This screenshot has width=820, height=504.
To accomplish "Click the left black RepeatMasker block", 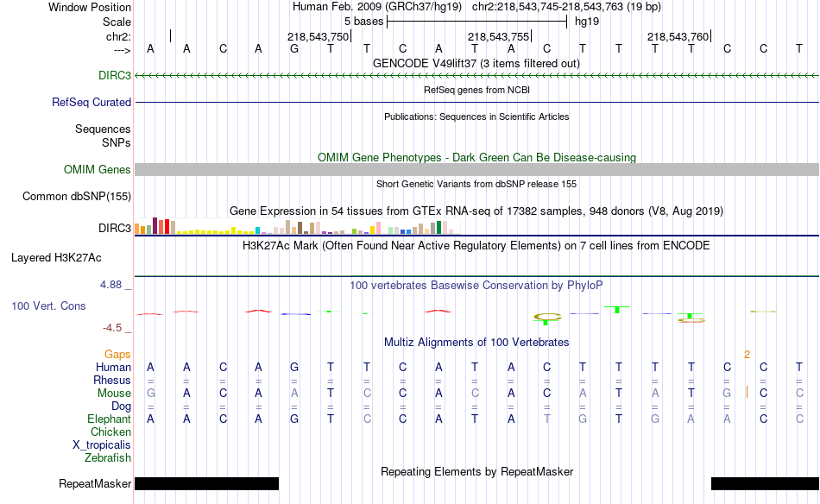I will tap(206, 483).
